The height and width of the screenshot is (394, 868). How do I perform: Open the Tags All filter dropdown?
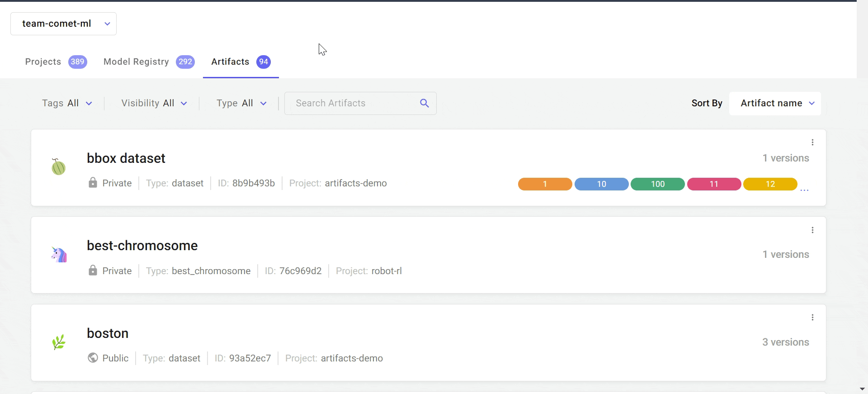pos(67,103)
